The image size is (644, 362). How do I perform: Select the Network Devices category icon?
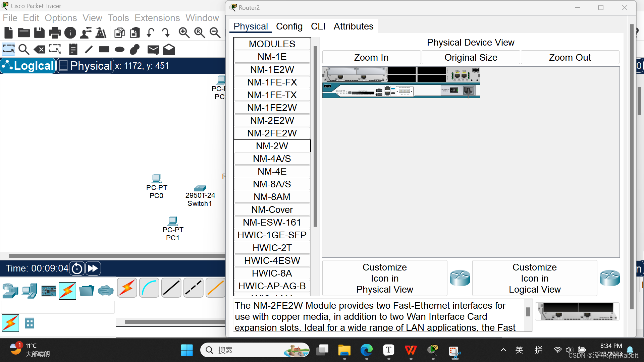[x=10, y=290]
